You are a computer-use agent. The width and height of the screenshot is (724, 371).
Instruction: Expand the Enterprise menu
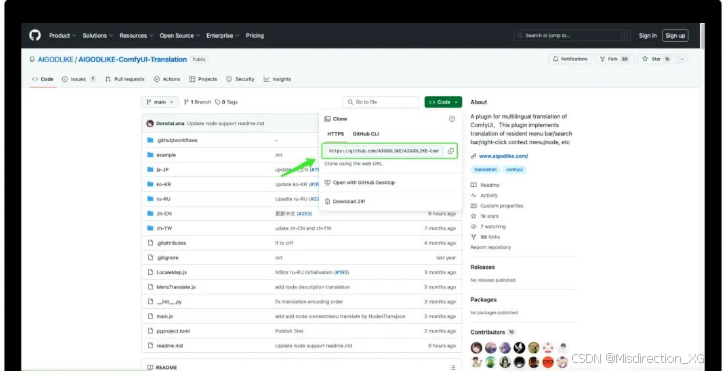coord(223,36)
